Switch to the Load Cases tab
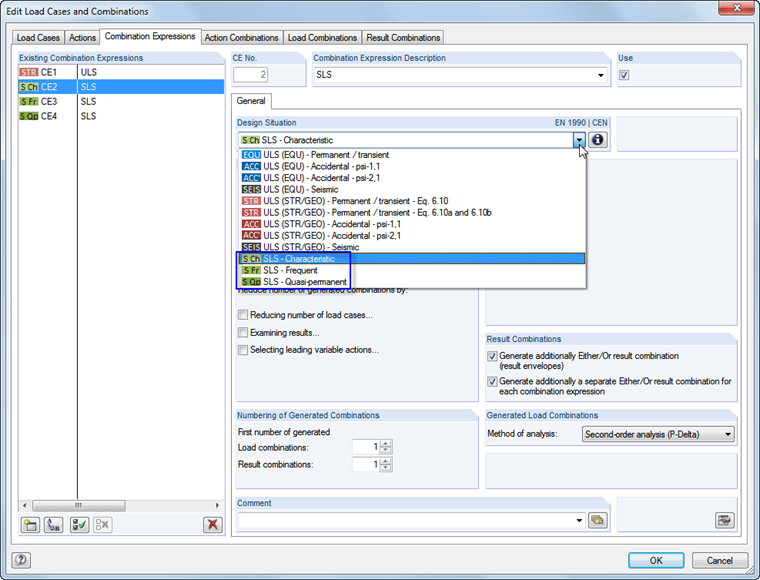This screenshot has height=580, width=760. tap(38, 38)
